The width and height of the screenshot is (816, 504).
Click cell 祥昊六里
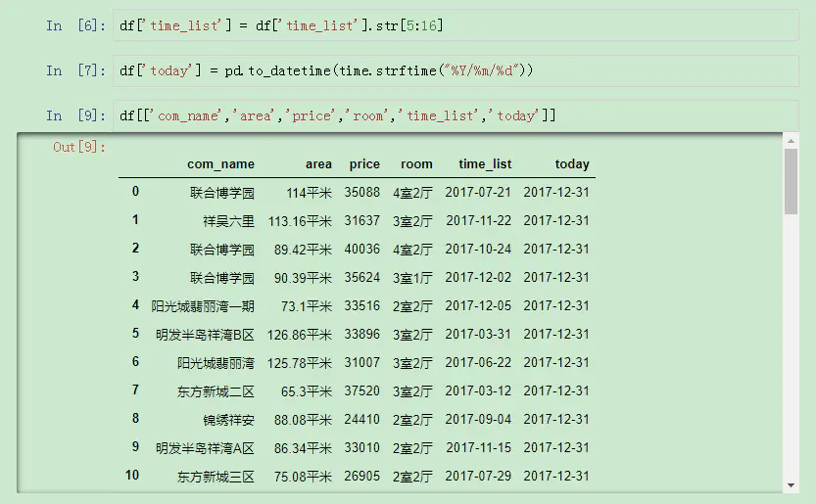228,221
